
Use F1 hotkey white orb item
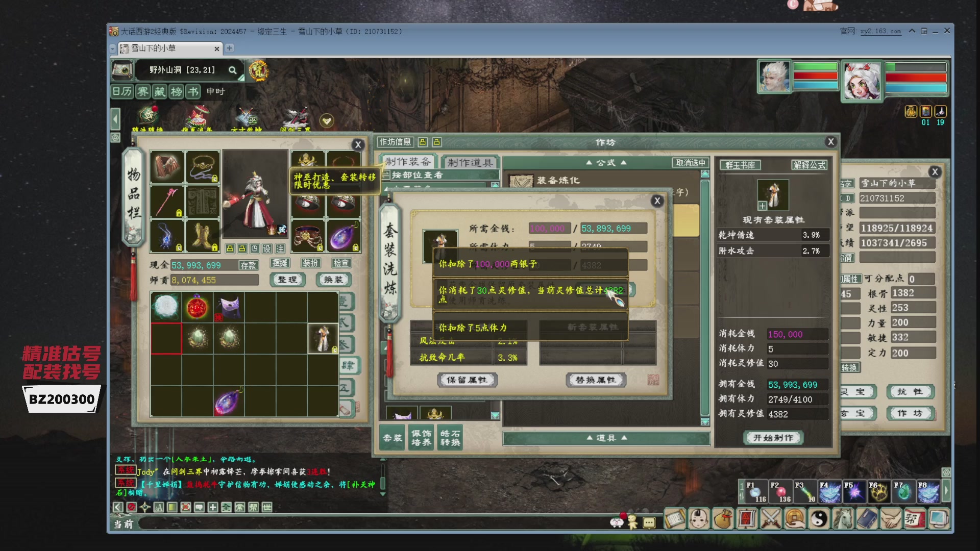[756, 492]
